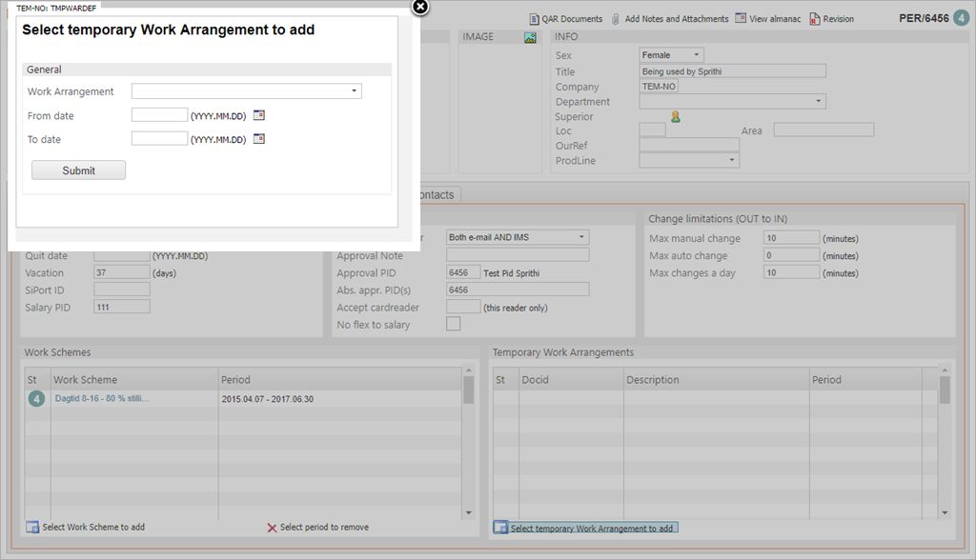
Task: Toggle the No flex to salary checkbox
Action: [454, 324]
